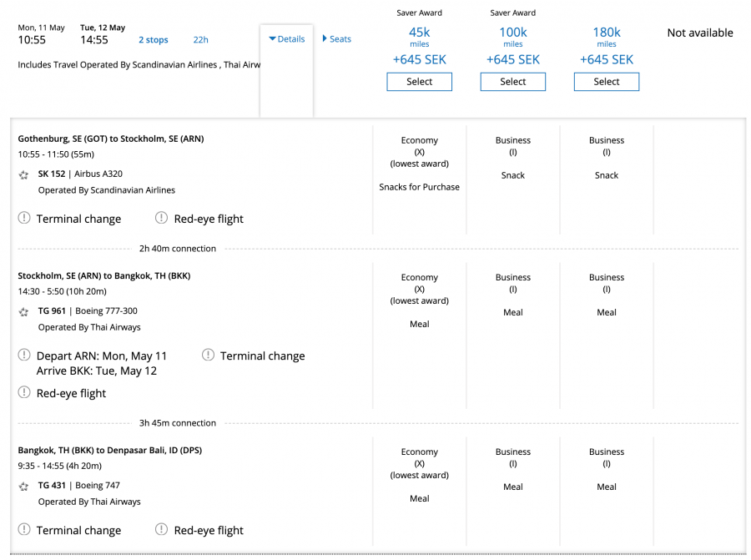Click the first flight's Red-eye flight info icon

[162, 219]
